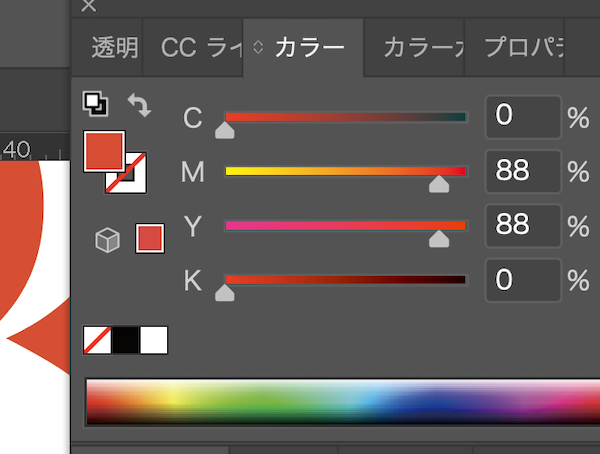Expand the カラー panel using its arrows
Image resolution: width=600 pixels, height=454 pixels.
258,47
